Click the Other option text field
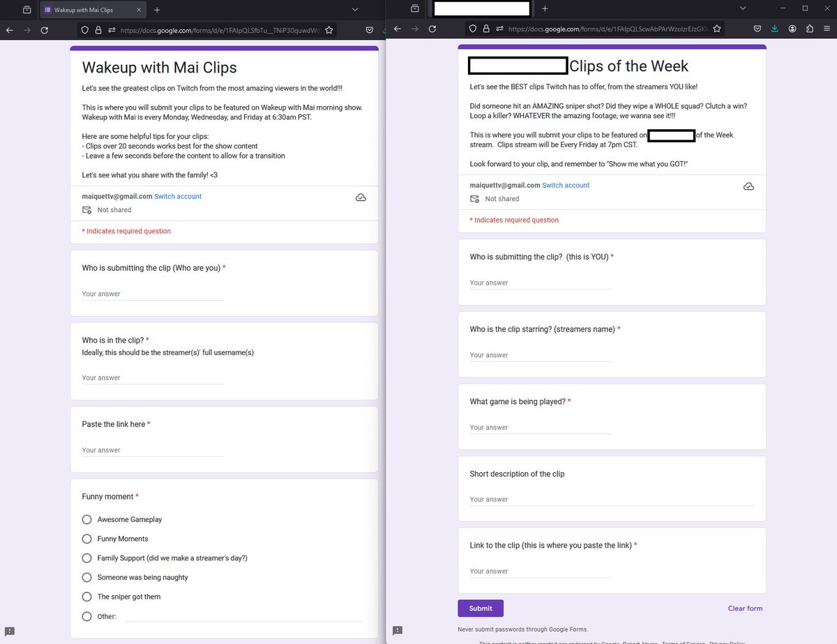Viewport: 837px width, 644px height. pyautogui.click(x=244, y=615)
